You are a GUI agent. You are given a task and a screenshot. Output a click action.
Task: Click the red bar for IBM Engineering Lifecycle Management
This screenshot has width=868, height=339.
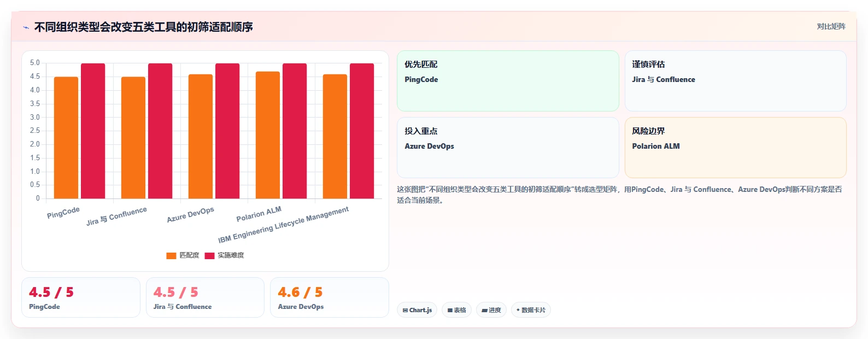[x=362, y=131]
